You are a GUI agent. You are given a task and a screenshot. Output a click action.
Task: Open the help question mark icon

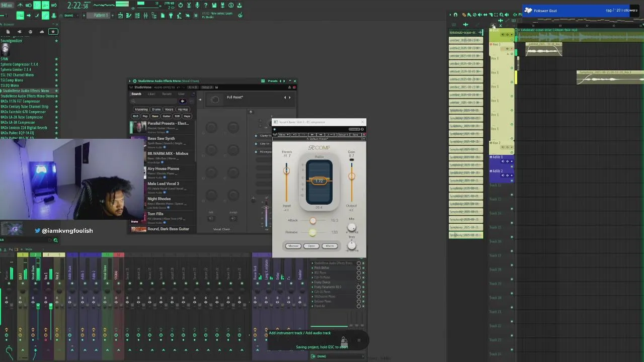point(205,5)
